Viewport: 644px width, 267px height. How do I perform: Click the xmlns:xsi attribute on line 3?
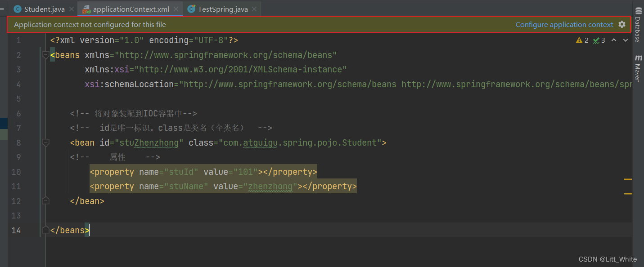(216, 70)
